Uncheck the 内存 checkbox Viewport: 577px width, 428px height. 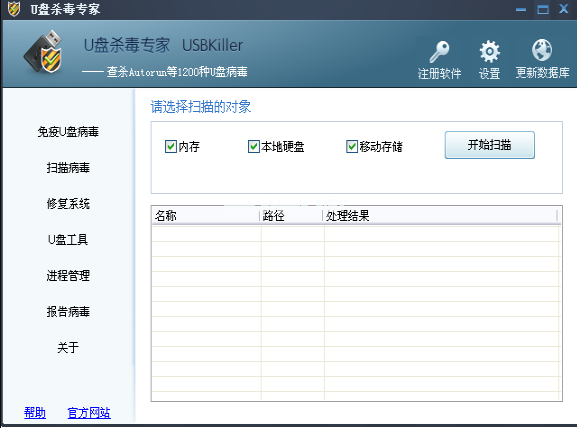(x=171, y=146)
